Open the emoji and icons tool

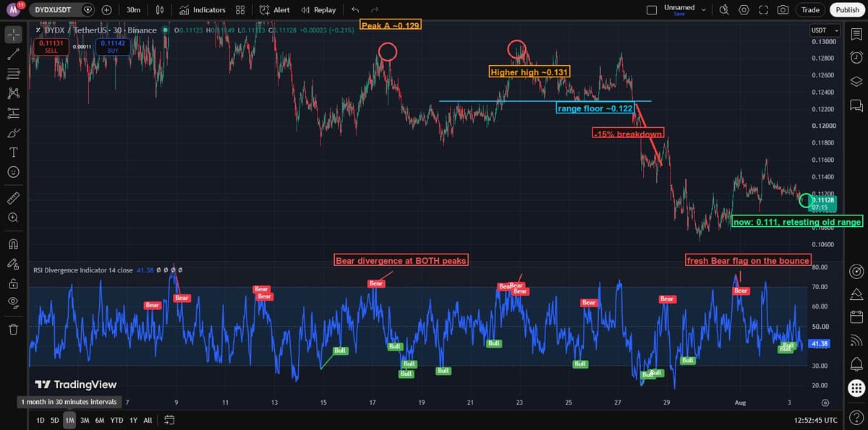(13, 172)
